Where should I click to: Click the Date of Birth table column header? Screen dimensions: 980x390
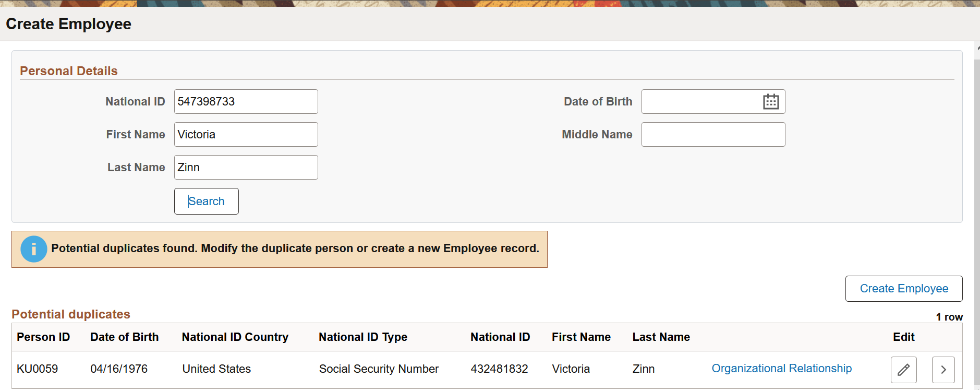[x=124, y=337]
